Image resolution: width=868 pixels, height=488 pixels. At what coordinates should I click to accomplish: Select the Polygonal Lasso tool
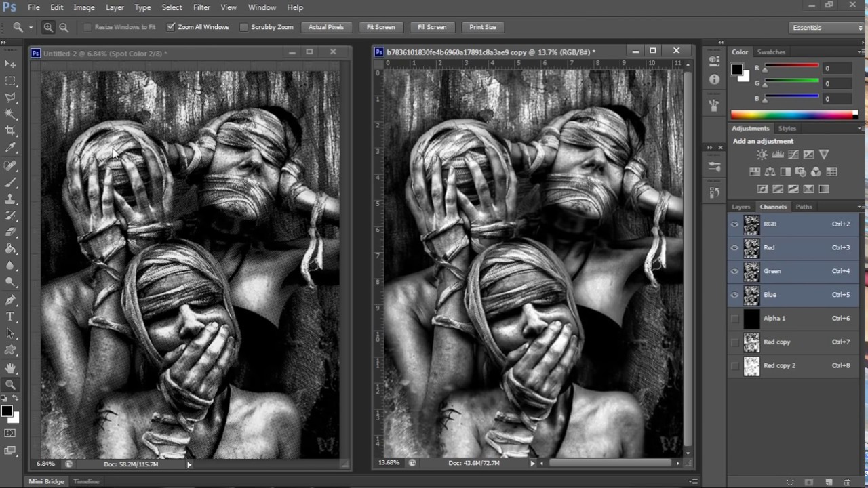pos(10,98)
